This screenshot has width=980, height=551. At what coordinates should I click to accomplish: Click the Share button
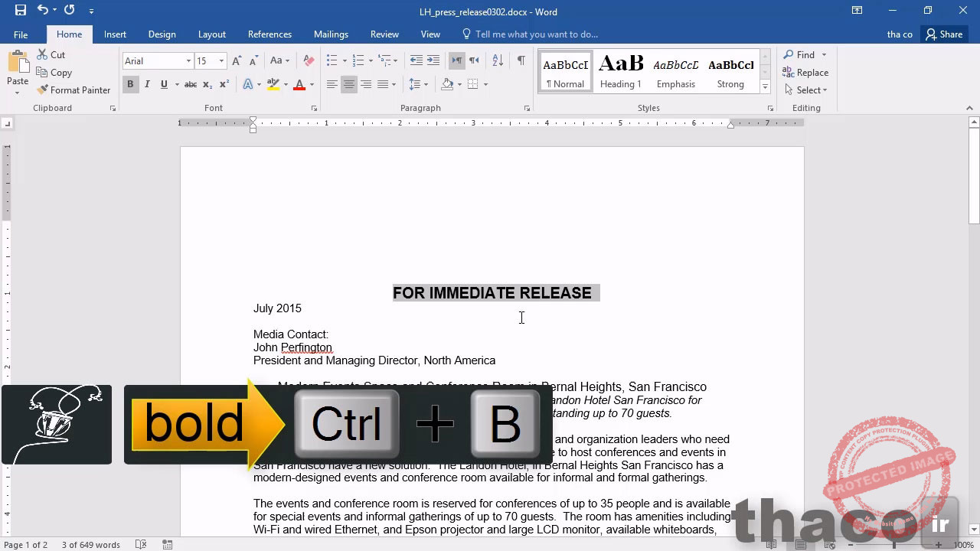point(944,34)
